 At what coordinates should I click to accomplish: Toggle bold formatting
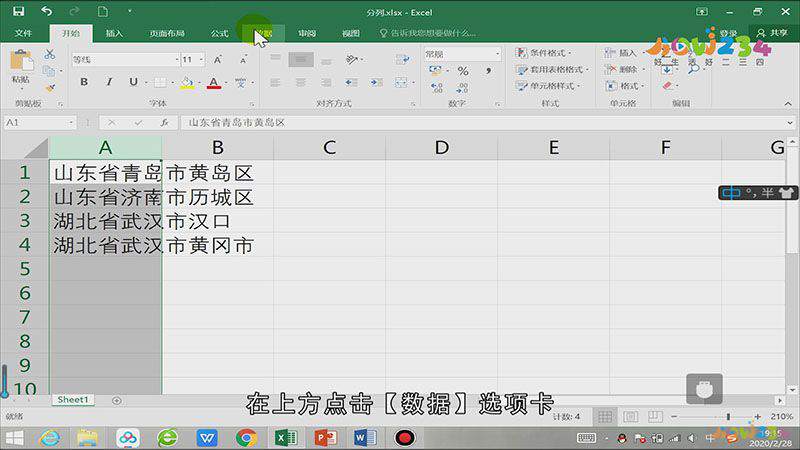point(84,82)
